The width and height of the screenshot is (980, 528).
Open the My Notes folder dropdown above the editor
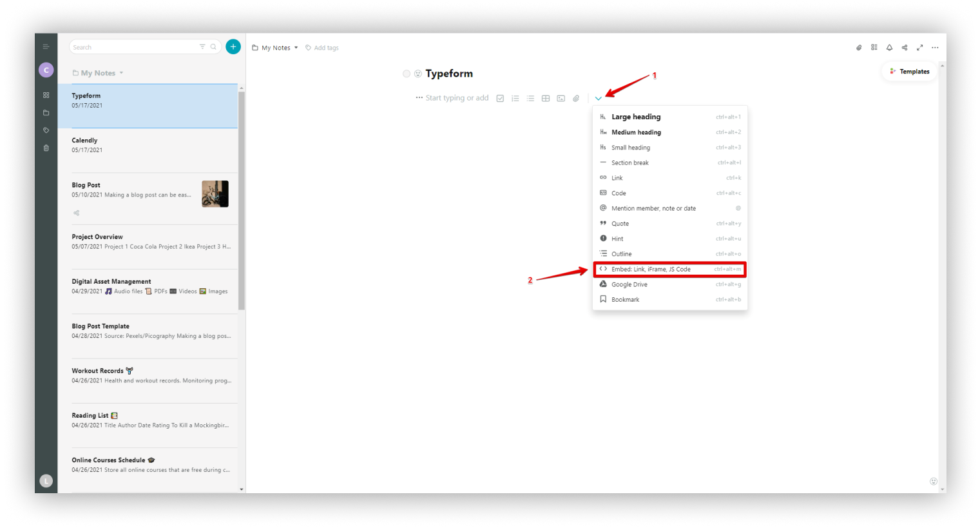275,48
